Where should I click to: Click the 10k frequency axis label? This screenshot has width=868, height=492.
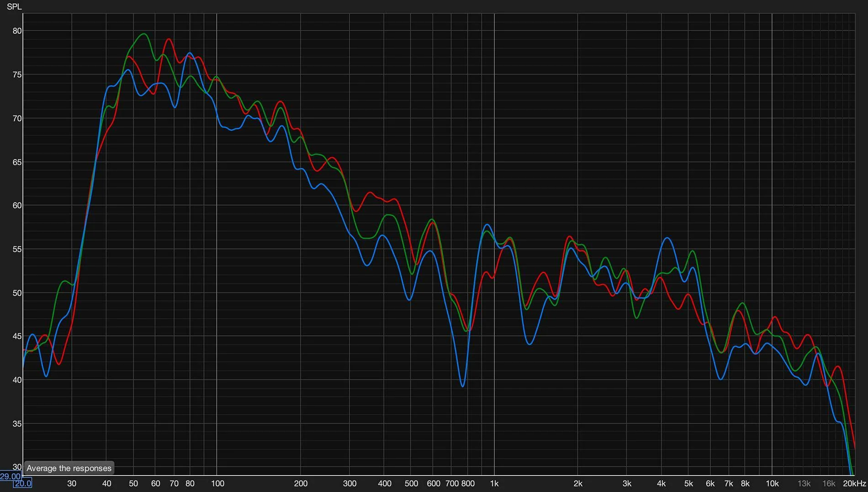pyautogui.click(x=772, y=483)
